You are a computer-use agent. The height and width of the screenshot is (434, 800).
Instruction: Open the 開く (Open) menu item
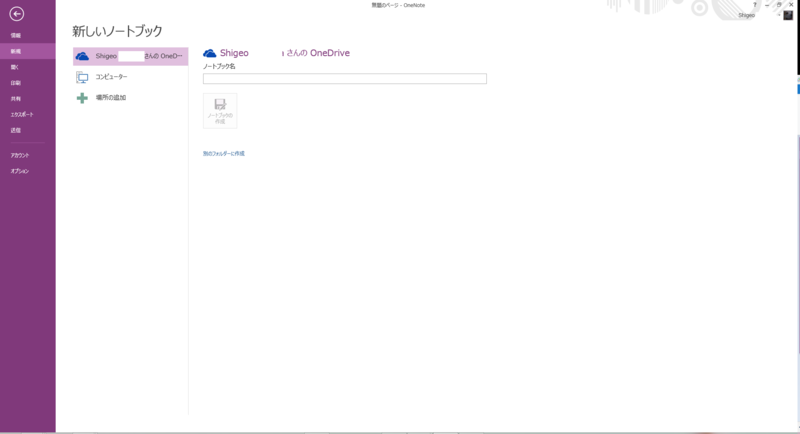point(28,67)
